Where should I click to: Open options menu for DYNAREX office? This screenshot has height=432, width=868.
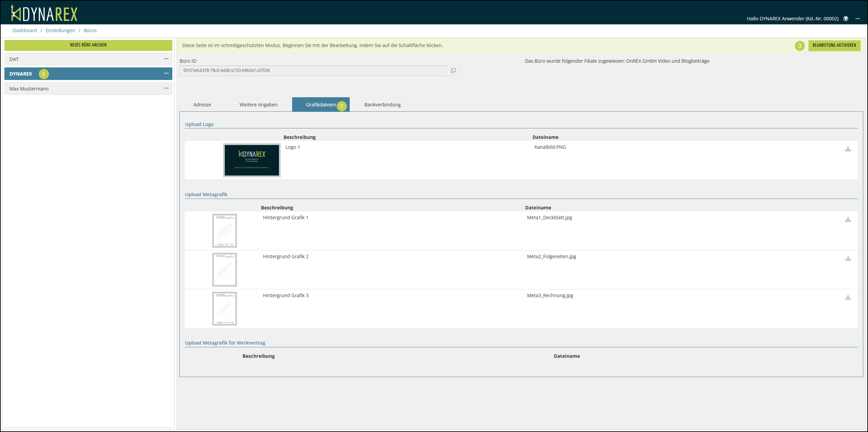coord(166,74)
